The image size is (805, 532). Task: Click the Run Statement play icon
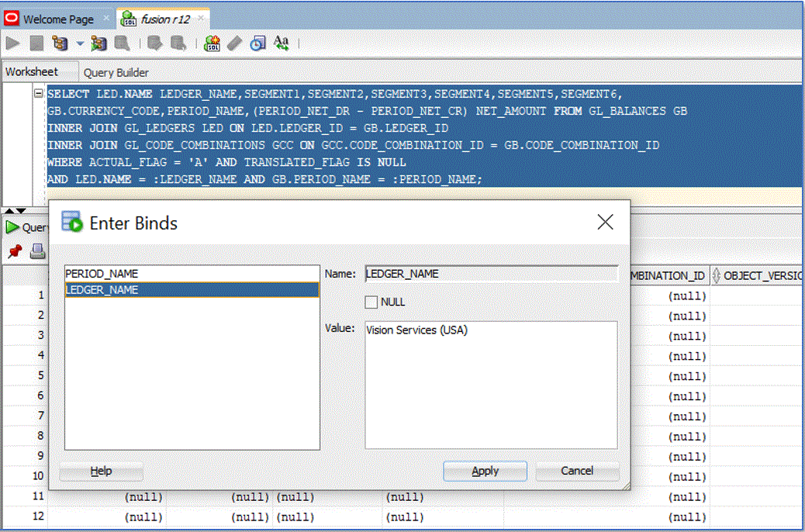13,43
